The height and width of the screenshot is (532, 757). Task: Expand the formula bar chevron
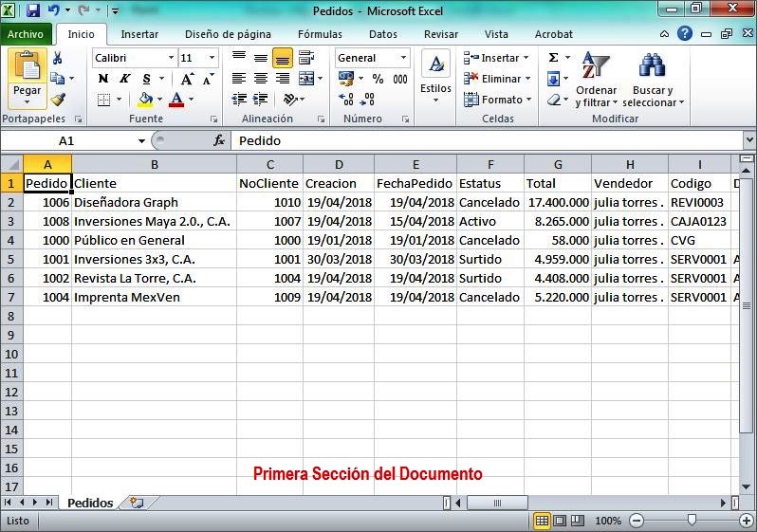click(749, 140)
